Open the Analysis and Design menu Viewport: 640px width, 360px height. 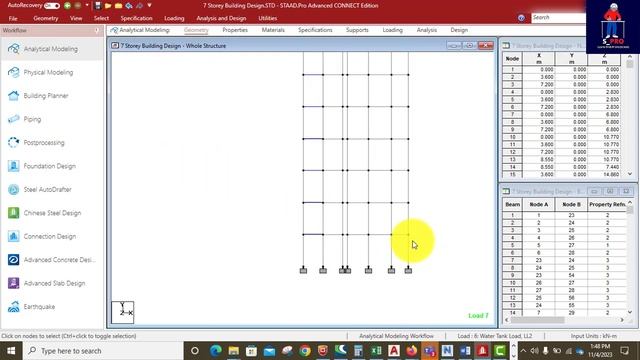click(221, 18)
